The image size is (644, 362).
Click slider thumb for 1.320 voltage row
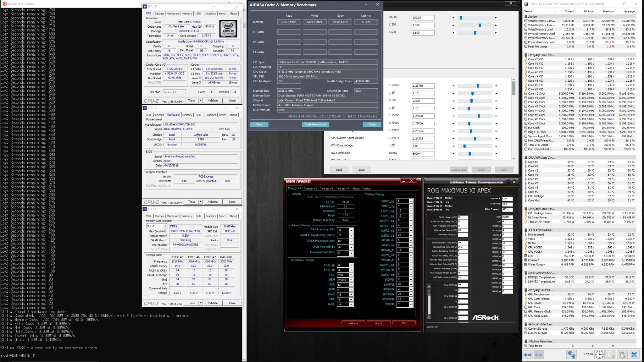pyautogui.click(x=480, y=25)
